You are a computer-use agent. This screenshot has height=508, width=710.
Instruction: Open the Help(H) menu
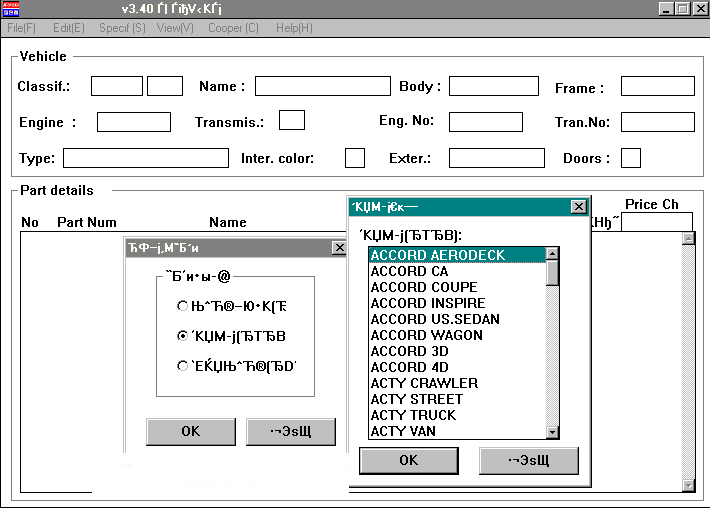(294, 28)
